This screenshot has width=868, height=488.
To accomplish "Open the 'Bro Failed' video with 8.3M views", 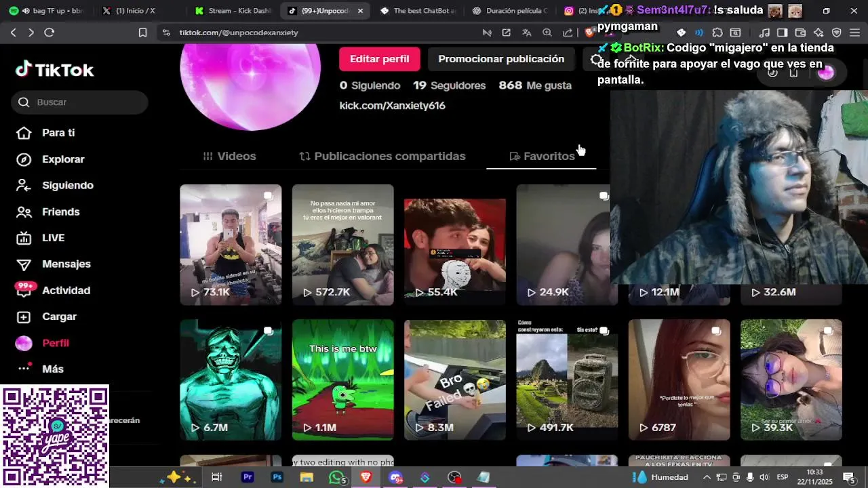I will 454,380.
